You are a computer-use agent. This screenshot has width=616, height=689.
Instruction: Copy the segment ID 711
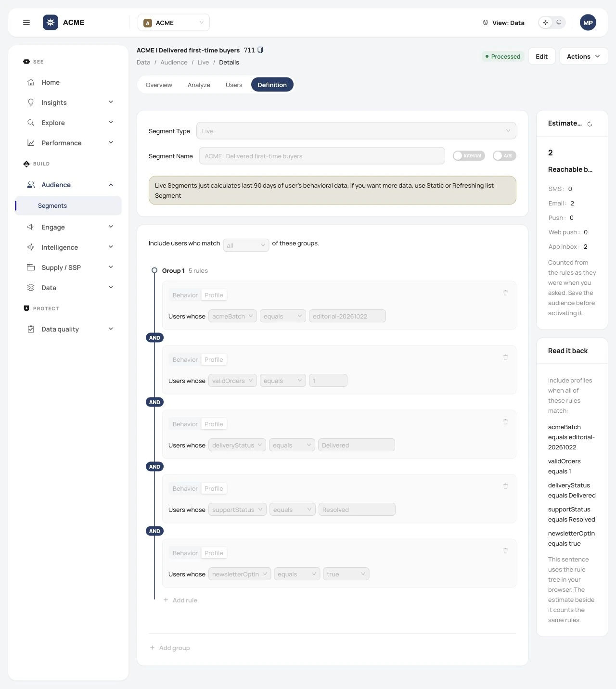260,50
